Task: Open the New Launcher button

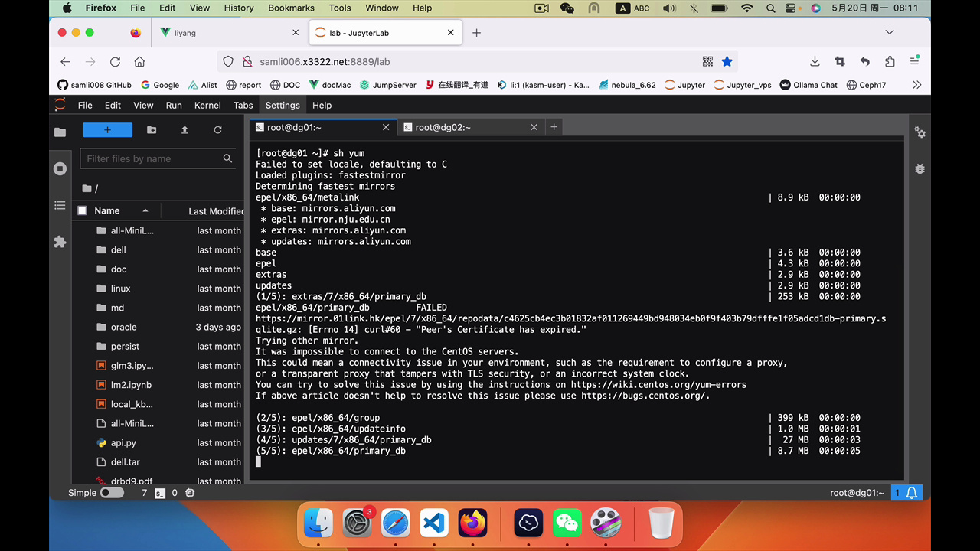Action: [107, 129]
